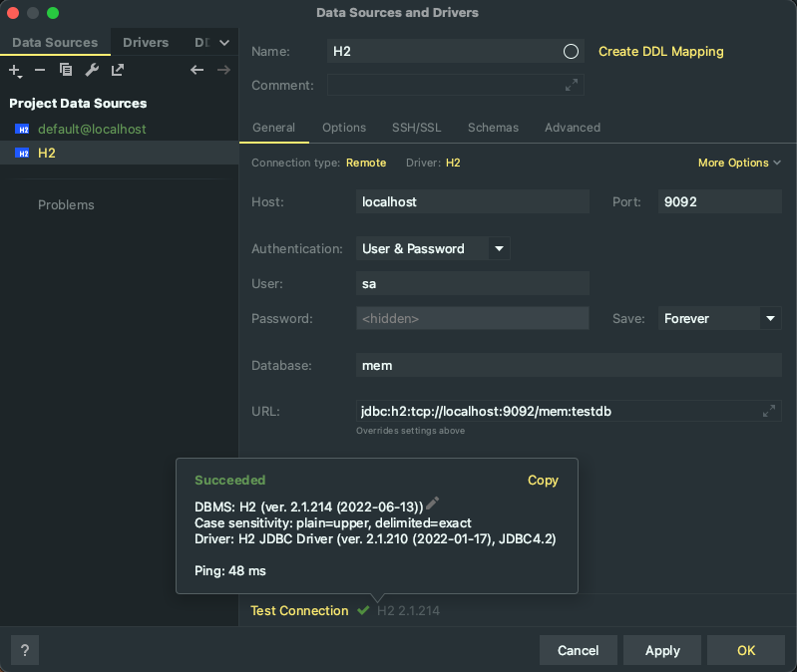Duplicate the selected data source
The width and height of the screenshot is (797, 672).
tap(66, 70)
